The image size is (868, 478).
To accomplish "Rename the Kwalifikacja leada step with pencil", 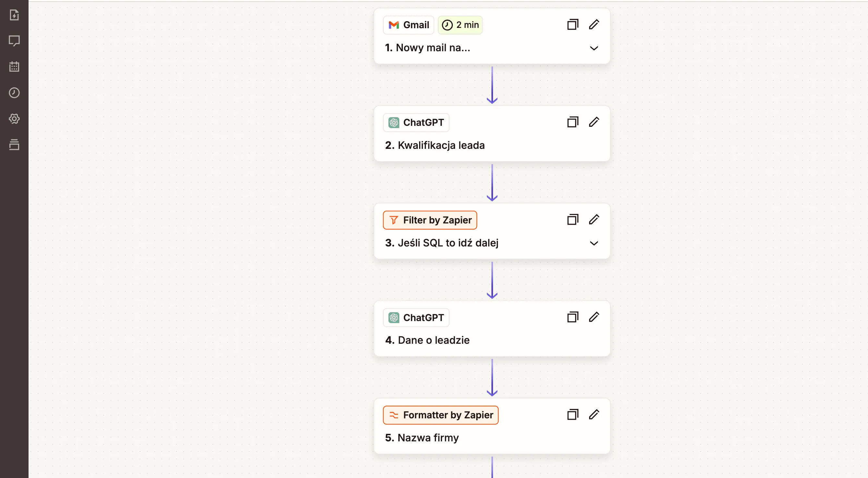I will coord(594,122).
